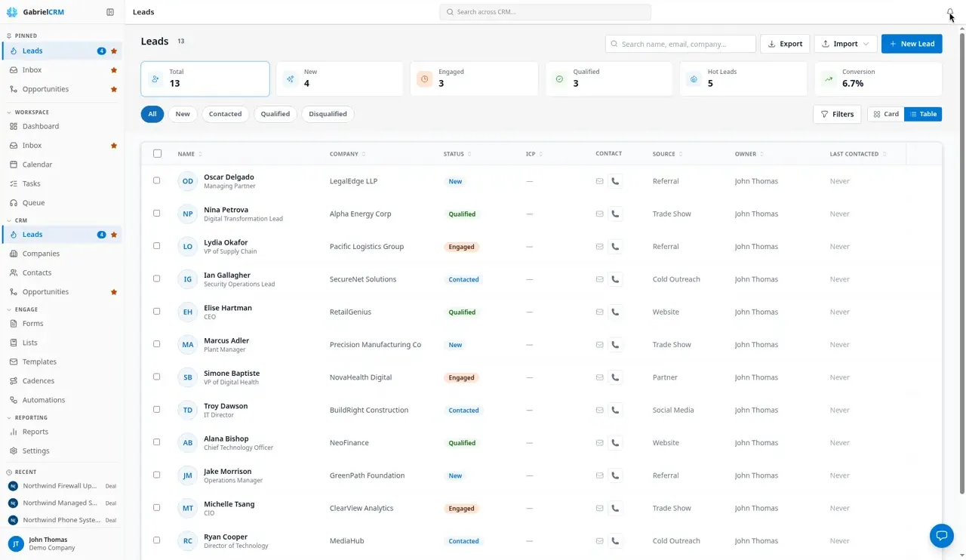Open the Import dropdown

[845, 44]
